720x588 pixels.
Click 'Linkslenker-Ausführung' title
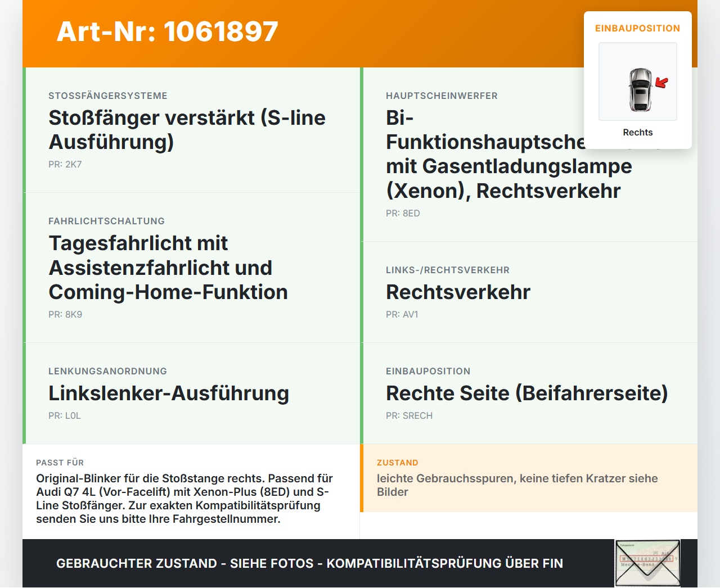[169, 393]
